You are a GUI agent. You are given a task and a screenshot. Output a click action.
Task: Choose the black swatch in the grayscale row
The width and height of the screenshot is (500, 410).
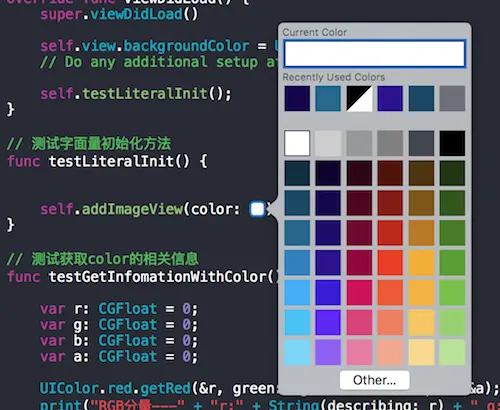point(452,143)
